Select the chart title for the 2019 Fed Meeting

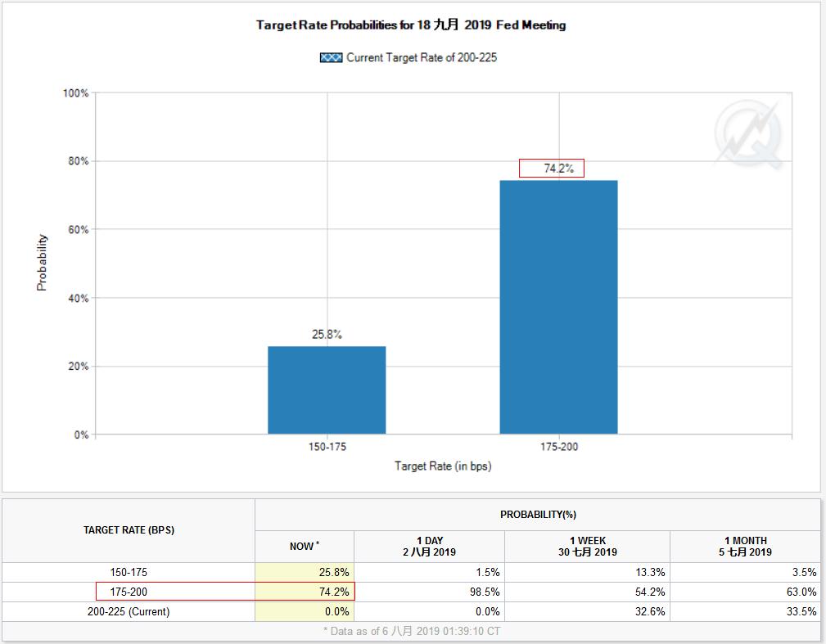coord(411,25)
